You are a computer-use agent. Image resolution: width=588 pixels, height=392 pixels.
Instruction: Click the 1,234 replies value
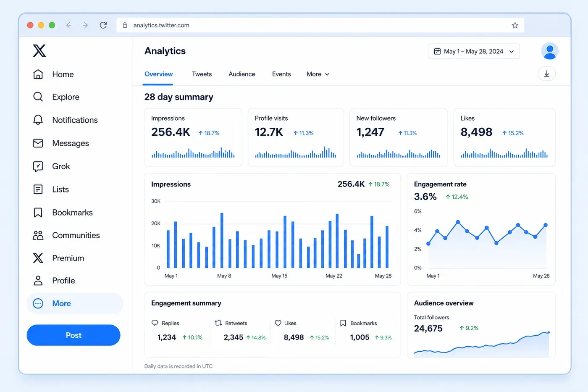[167, 337]
